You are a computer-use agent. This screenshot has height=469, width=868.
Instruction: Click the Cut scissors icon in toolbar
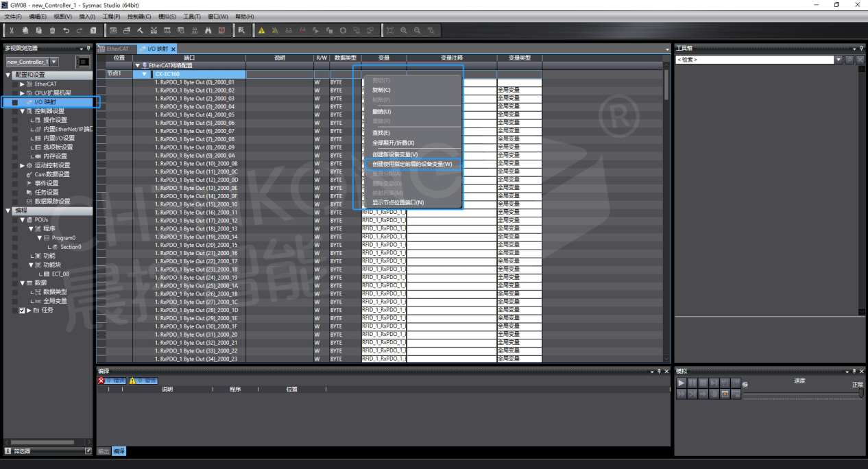11,30
